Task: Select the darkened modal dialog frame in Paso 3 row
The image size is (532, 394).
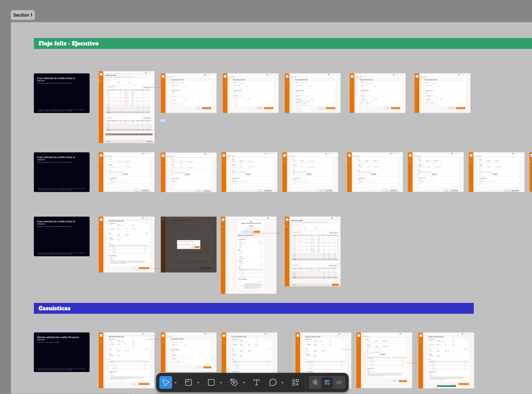Action: 189,245
